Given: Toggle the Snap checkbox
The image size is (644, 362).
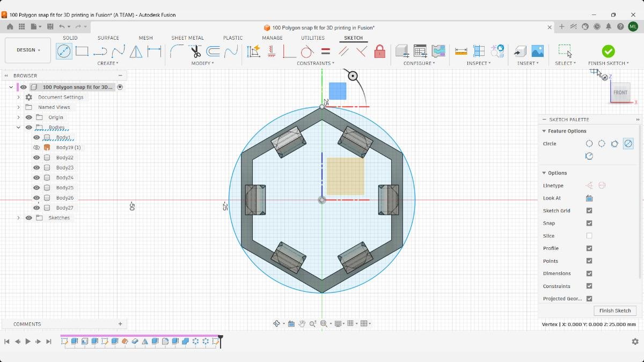Looking at the screenshot, I should [589, 223].
